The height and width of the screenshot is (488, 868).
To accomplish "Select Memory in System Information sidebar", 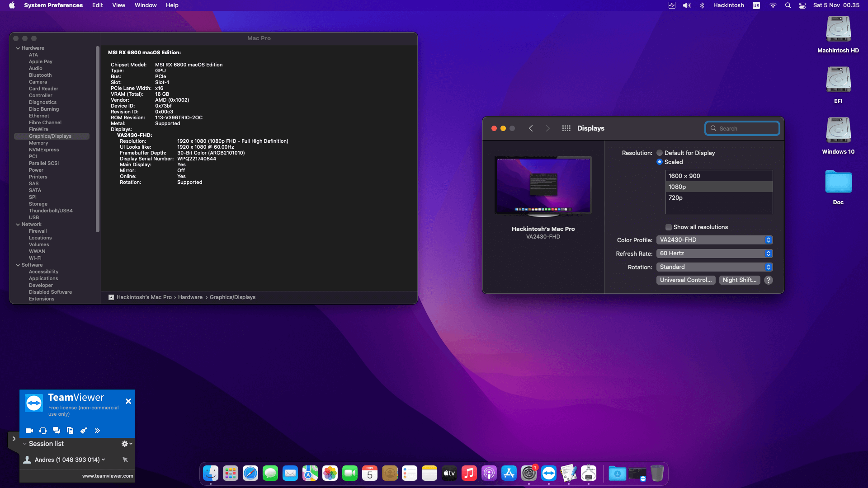I will pos(38,143).
